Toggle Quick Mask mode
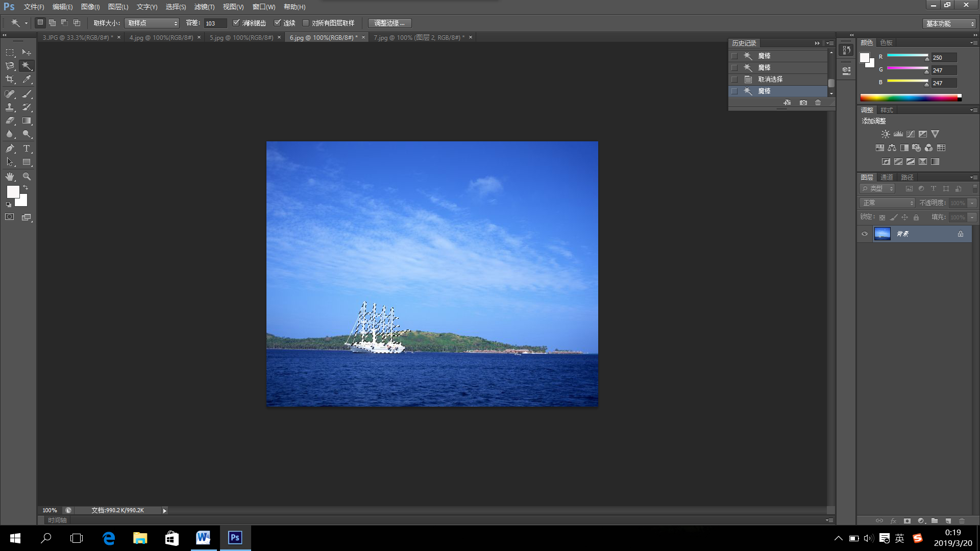Viewport: 980px width, 551px height. point(10,217)
